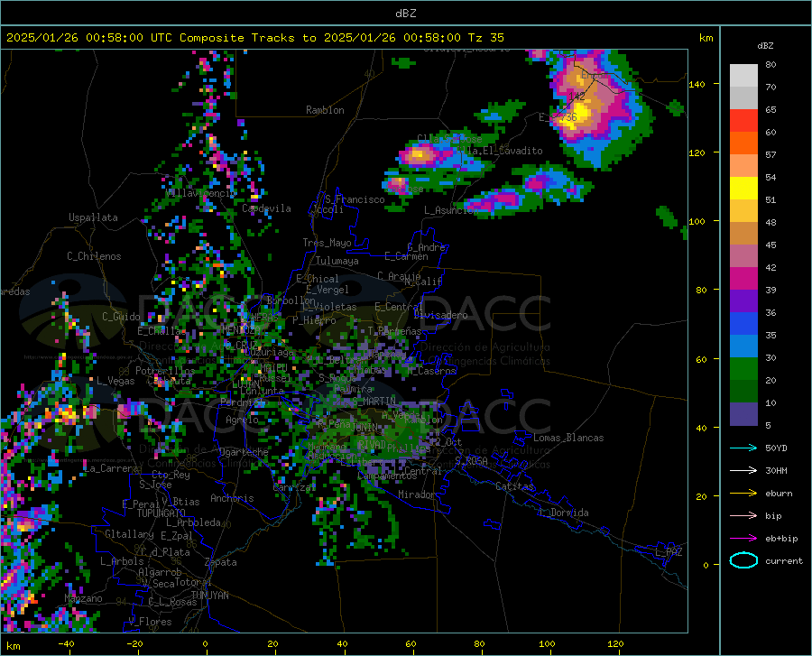Click the 'Uspallata' place label on the map
This screenshot has width=812, height=656.
click(93, 217)
